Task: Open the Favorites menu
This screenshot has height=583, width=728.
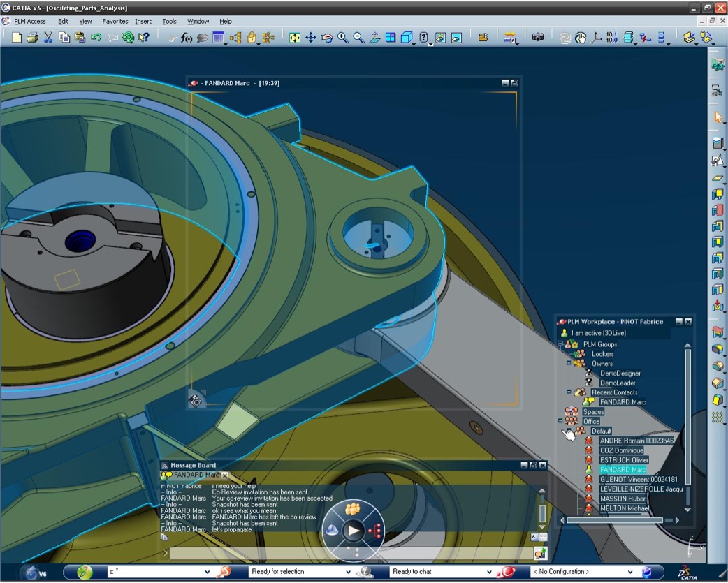Action: pyautogui.click(x=115, y=22)
